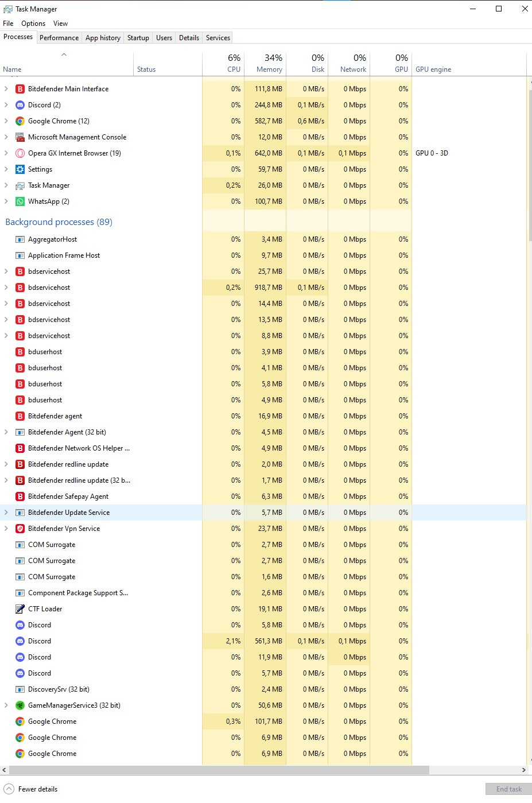Viewport: 532px width, 803px height.
Task: Click the Bitdefender Safepay Agent icon
Action: click(20, 496)
